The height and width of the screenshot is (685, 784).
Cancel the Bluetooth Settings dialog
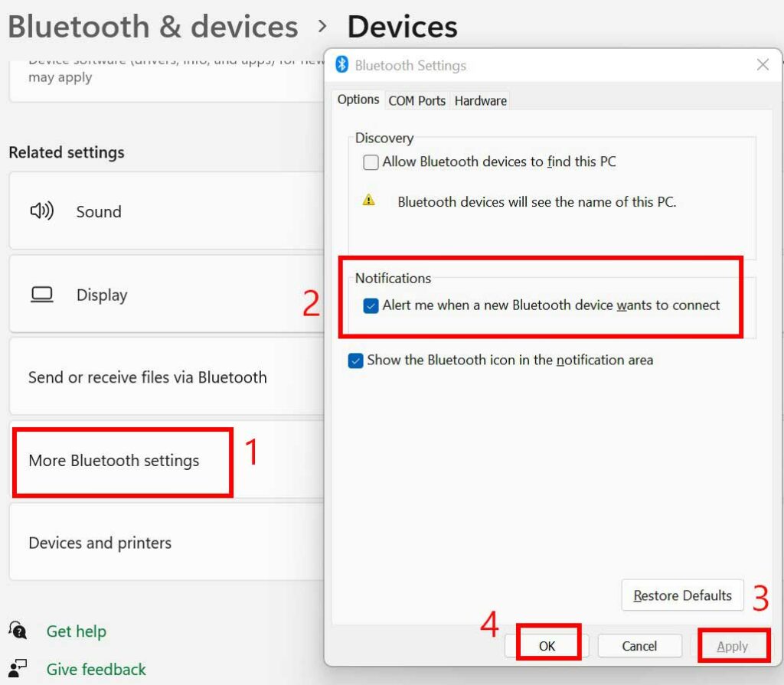[640, 645]
